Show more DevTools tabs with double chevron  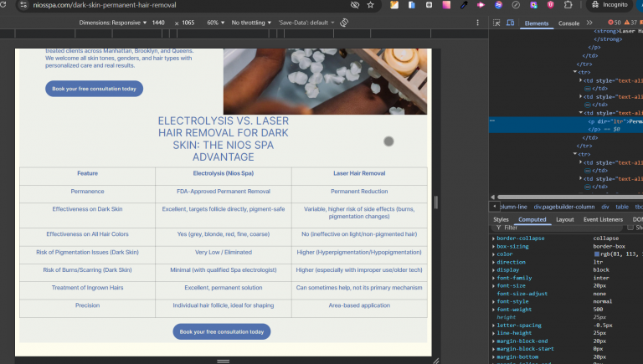(x=589, y=23)
